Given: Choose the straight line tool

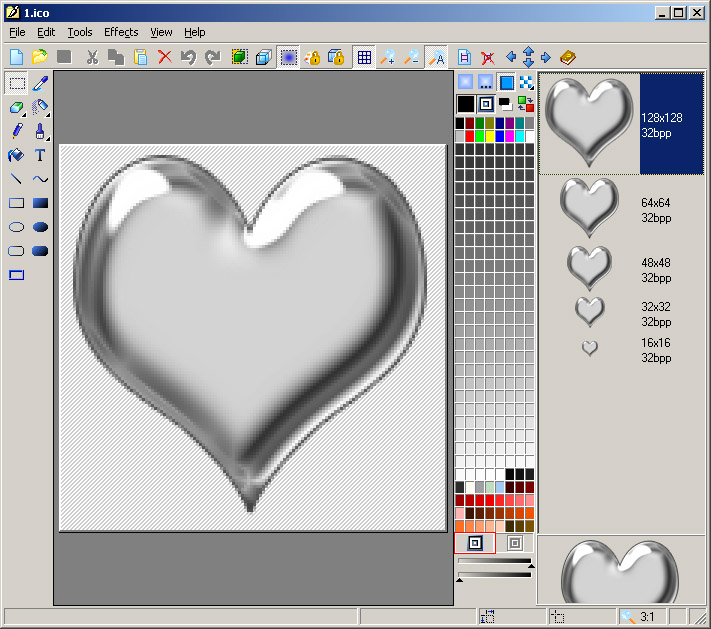Looking at the screenshot, I should tap(17, 179).
